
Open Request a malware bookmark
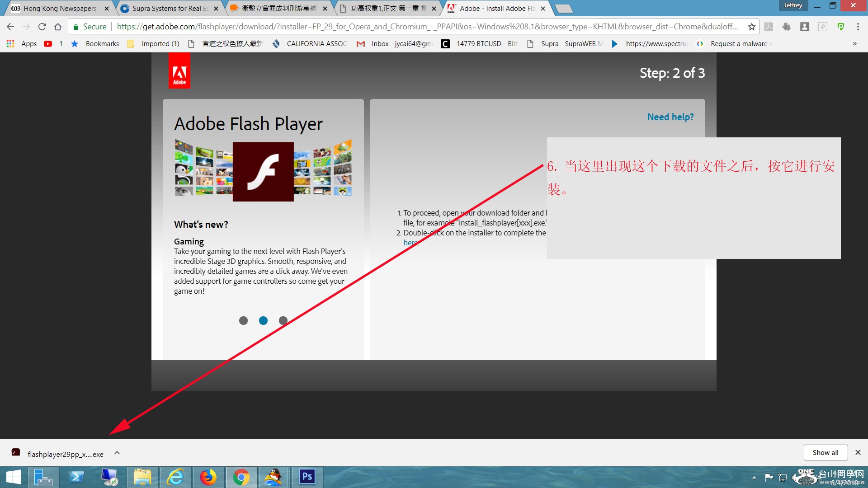(734, 44)
